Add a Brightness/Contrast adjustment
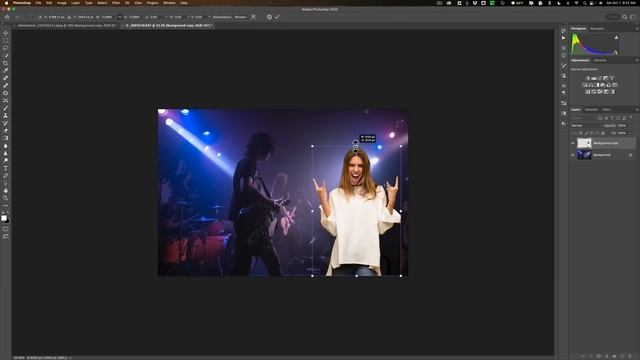Image resolution: width=640 pixels, height=360 pixels. click(588, 78)
